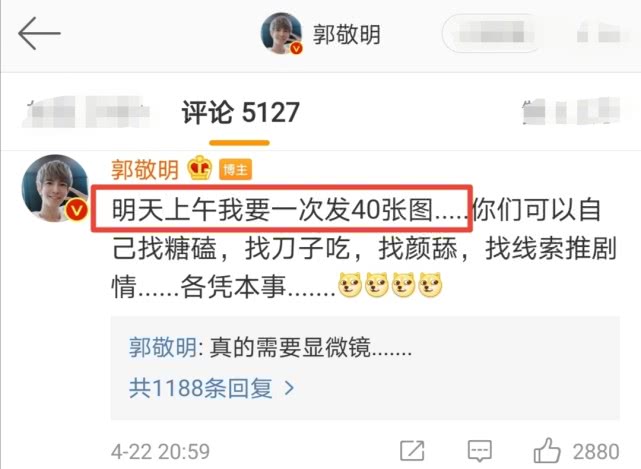The width and height of the screenshot is (641, 469).
Task: Open the share icon below the comment
Action: tap(412, 451)
